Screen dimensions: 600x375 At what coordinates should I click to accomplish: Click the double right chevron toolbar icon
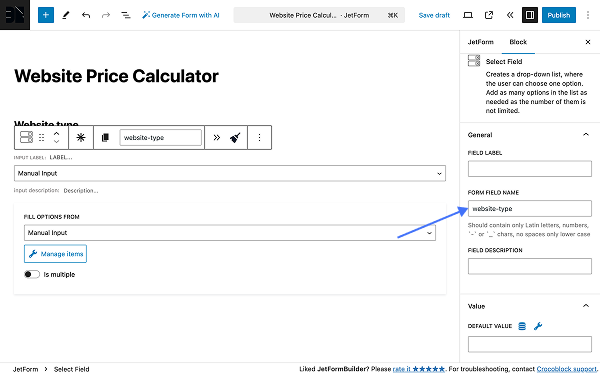coord(217,137)
